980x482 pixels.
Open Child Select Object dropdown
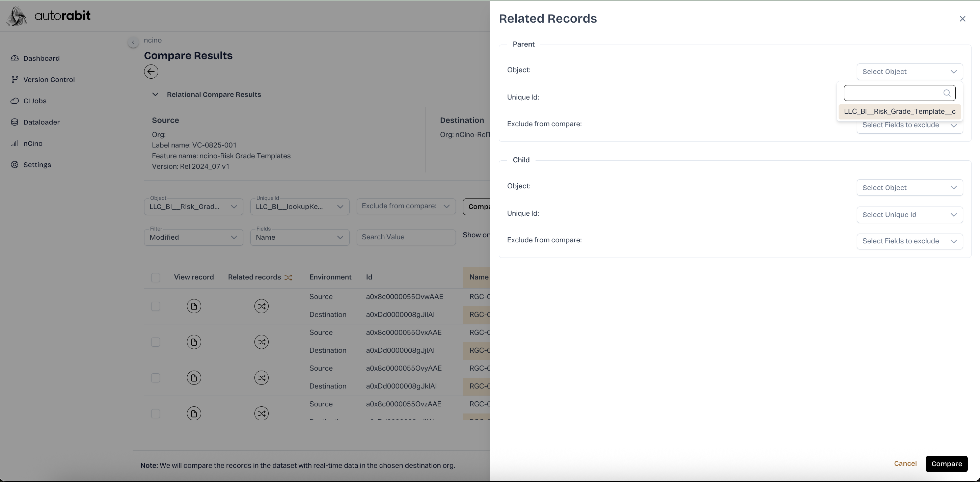(x=909, y=188)
